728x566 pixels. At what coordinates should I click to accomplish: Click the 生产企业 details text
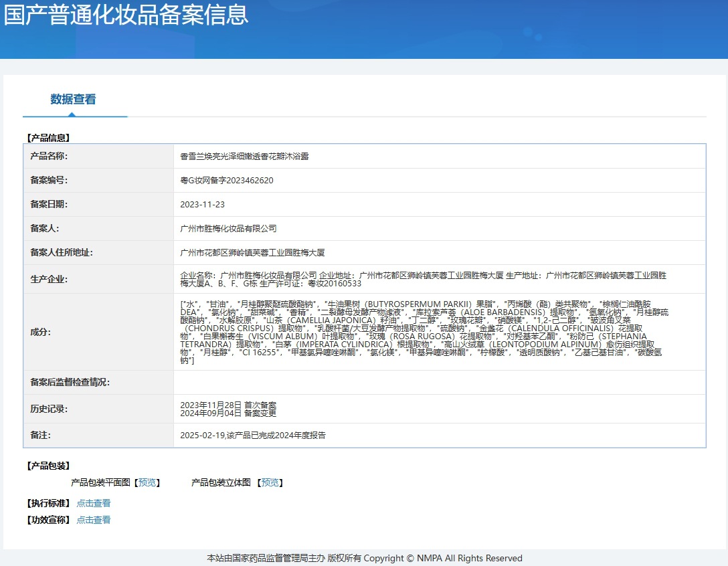[x=423, y=279]
